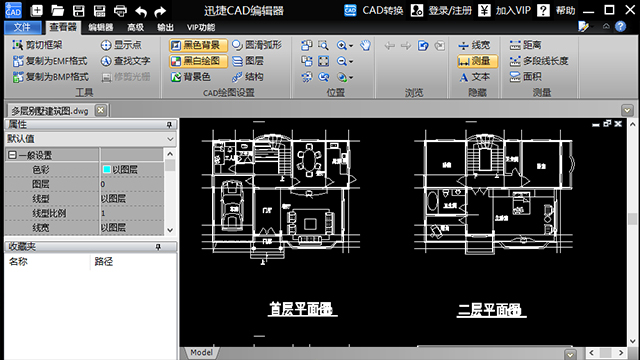Select the 面积 measure tool
Image resolution: width=640 pixels, height=360 pixels.
(x=526, y=76)
